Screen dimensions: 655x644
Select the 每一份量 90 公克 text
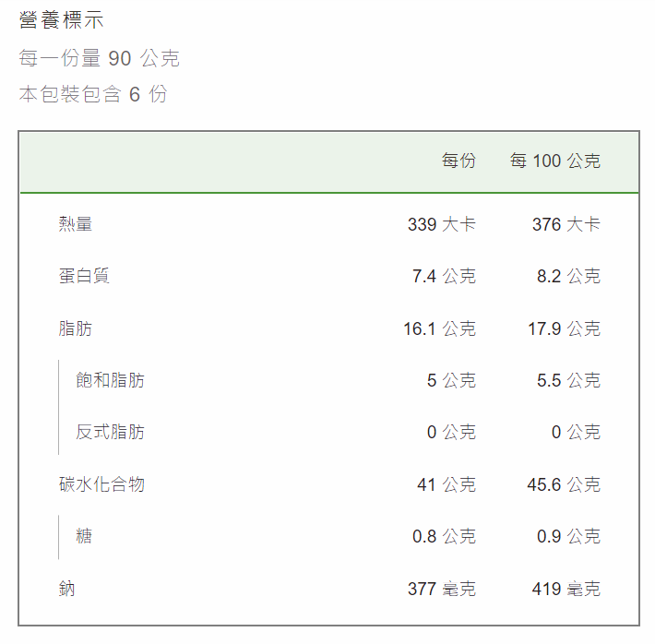pos(99,58)
